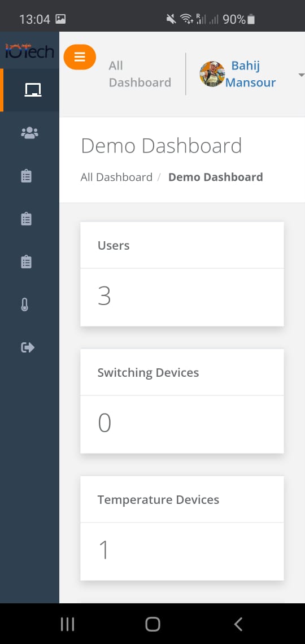
Task: Follow the All Dashboard breadcrumb link
Action: (116, 177)
